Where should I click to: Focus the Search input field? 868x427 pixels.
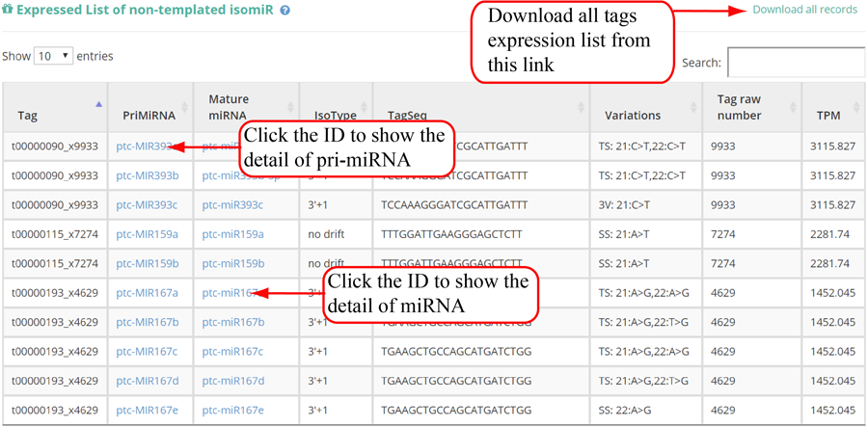click(795, 63)
